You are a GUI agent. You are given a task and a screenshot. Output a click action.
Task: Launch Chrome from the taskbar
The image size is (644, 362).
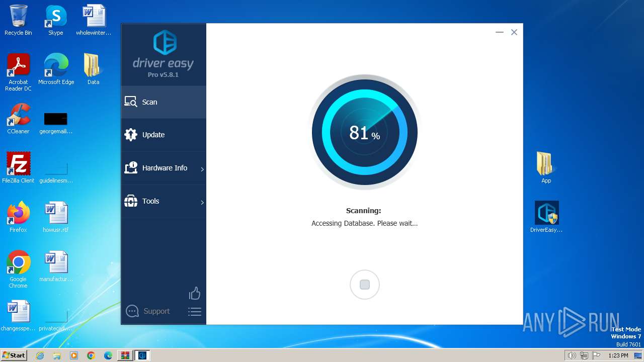(91, 355)
